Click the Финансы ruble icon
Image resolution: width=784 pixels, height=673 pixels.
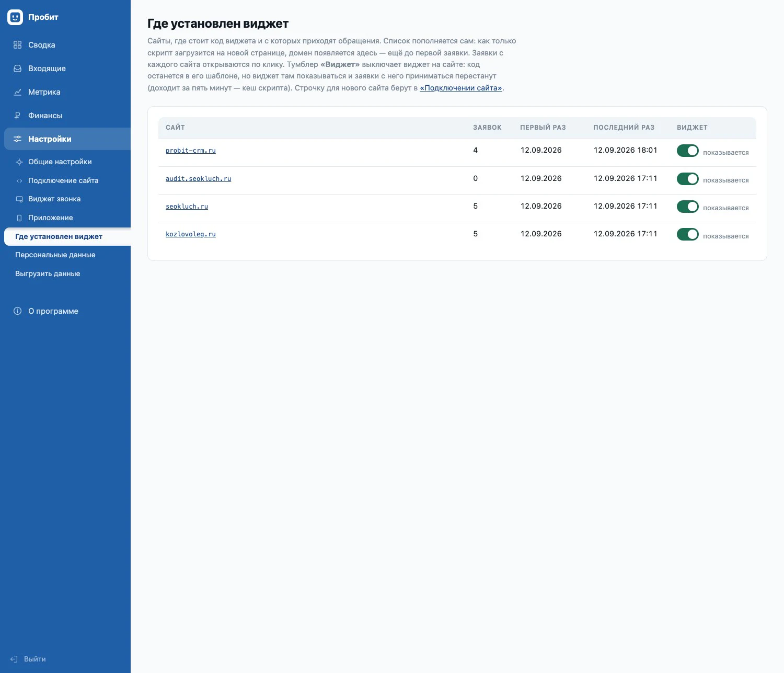[17, 116]
